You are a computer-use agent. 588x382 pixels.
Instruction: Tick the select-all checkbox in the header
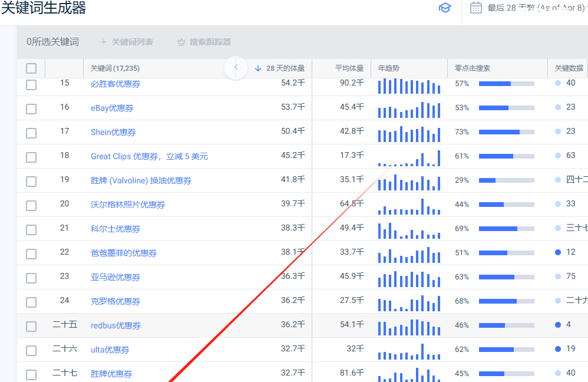click(31, 68)
